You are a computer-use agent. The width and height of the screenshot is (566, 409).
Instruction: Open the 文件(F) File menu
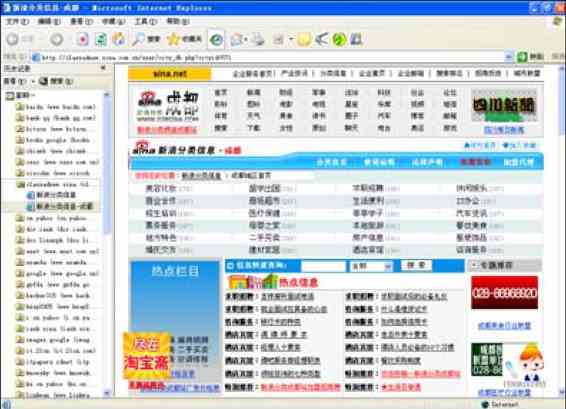pos(17,22)
